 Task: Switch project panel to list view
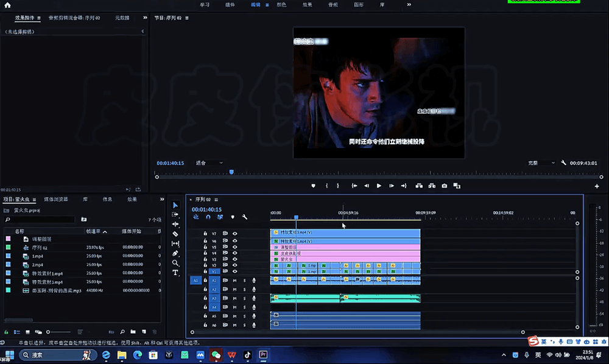click(x=16, y=332)
